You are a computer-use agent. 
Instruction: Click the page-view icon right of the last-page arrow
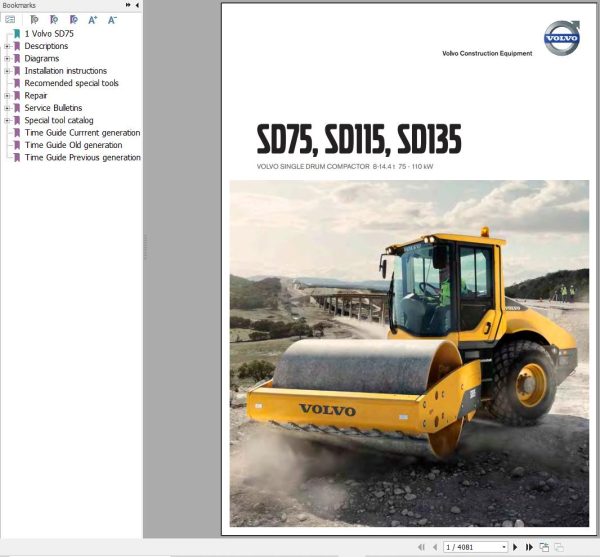544,547
